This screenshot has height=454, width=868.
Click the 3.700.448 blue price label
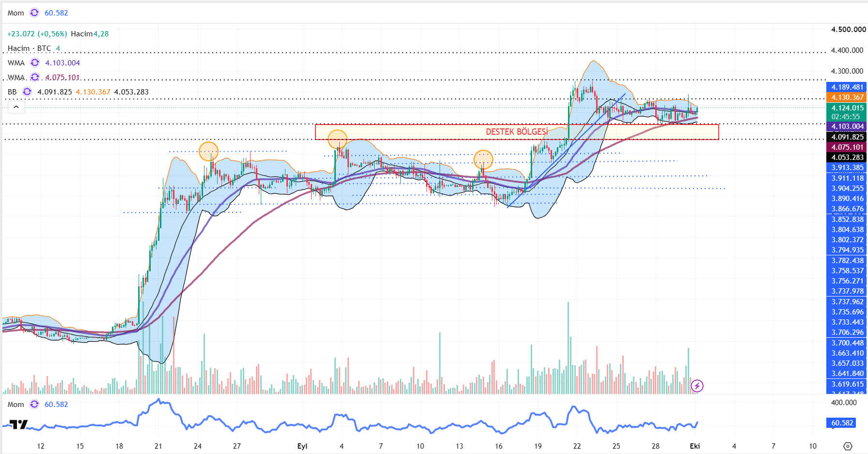point(847,343)
